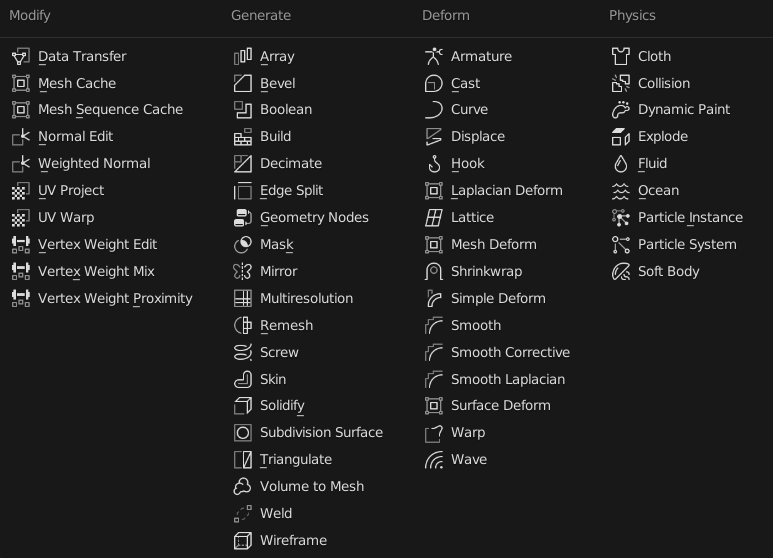Add Vertex Weight Mix modifier
This screenshot has width=773, height=558.
pyautogui.click(x=83, y=272)
